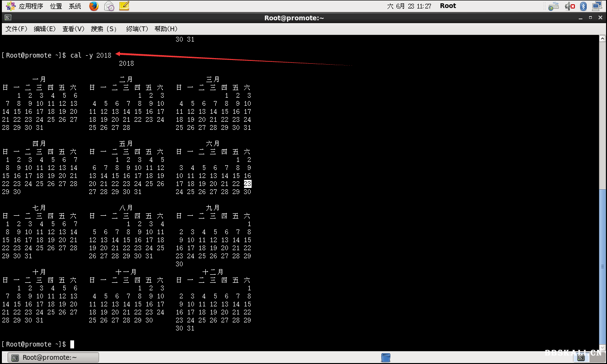The height and width of the screenshot is (364, 607).
Task: Open the 帮助(H) menu in the terminal
Action: [166, 29]
